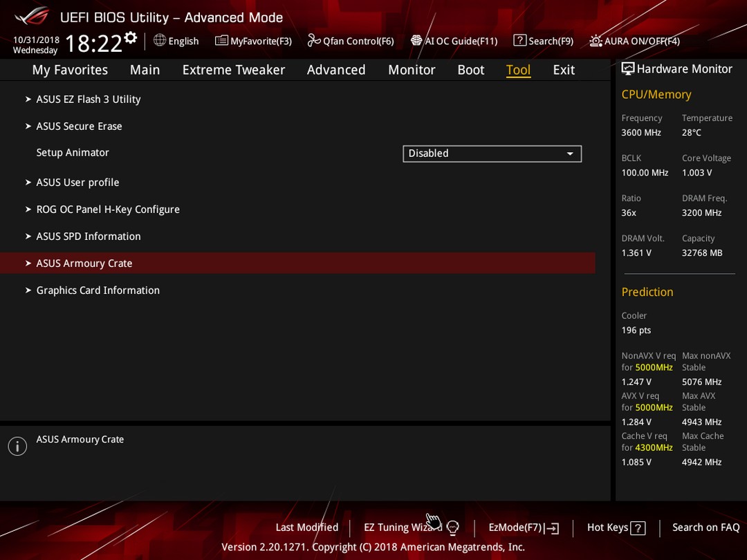
Task: Click the MyFavorite list icon
Action: pyautogui.click(x=221, y=41)
